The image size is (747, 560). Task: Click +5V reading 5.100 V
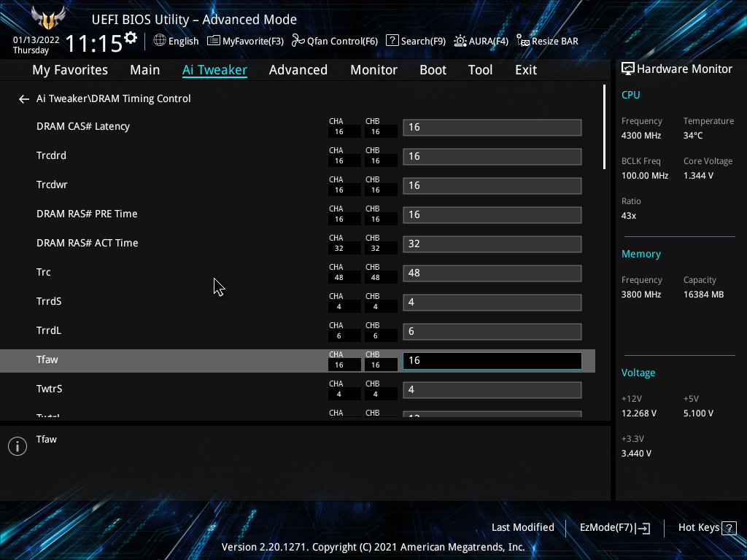[698, 413]
